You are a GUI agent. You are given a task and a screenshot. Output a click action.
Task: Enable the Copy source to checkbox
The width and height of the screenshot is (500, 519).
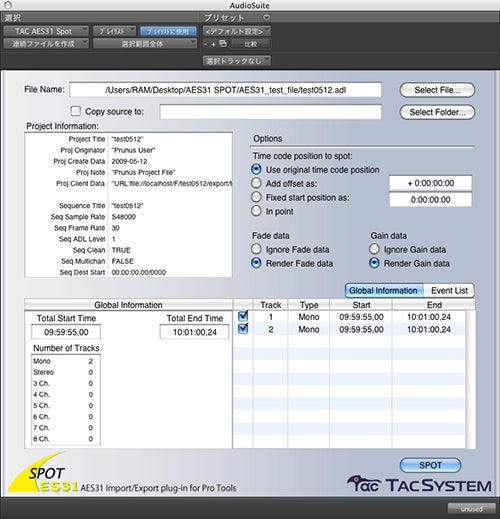point(76,111)
